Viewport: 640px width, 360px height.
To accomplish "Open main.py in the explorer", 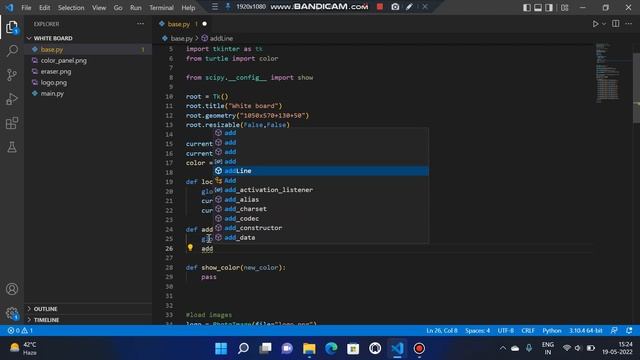I will (x=52, y=93).
